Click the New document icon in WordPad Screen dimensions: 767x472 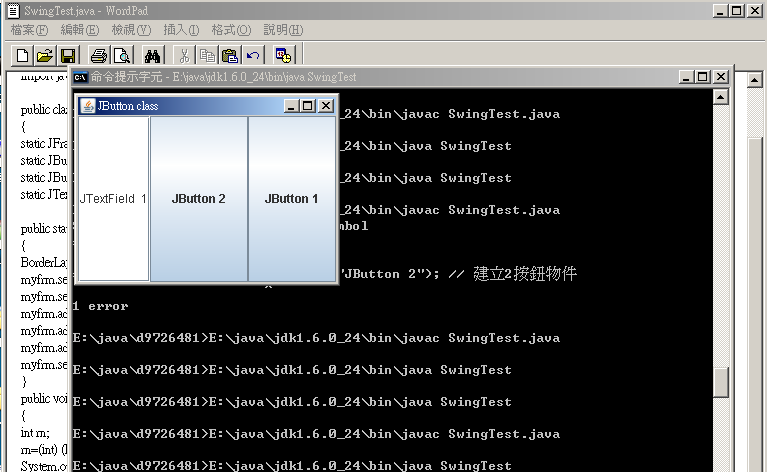tap(22, 55)
